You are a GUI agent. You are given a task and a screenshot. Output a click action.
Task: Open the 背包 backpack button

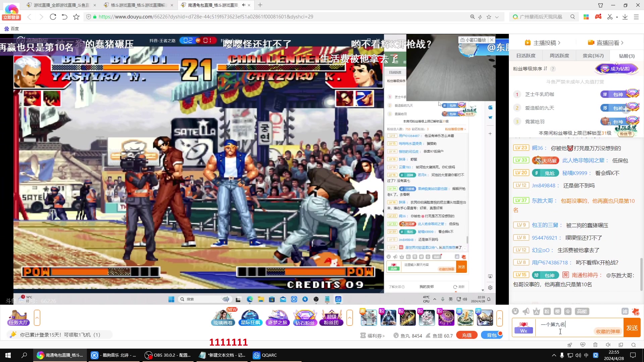pyautogui.click(x=491, y=335)
